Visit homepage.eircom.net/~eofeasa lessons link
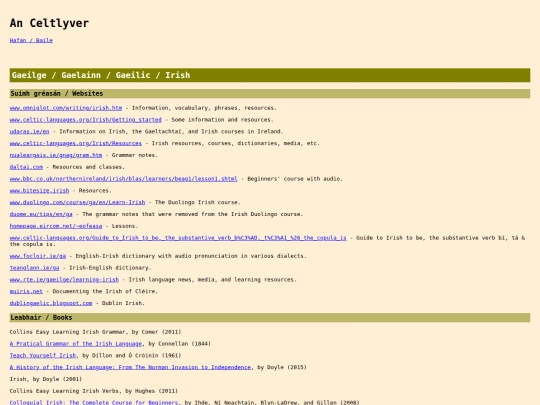Viewport: 540px width, 405px height. pyautogui.click(x=56, y=226)
